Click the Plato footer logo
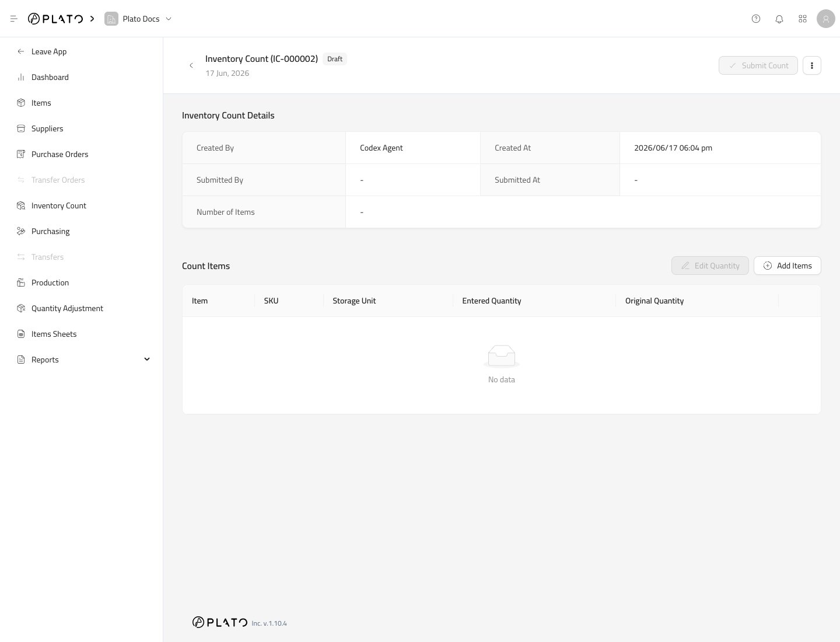 point(220,622)
